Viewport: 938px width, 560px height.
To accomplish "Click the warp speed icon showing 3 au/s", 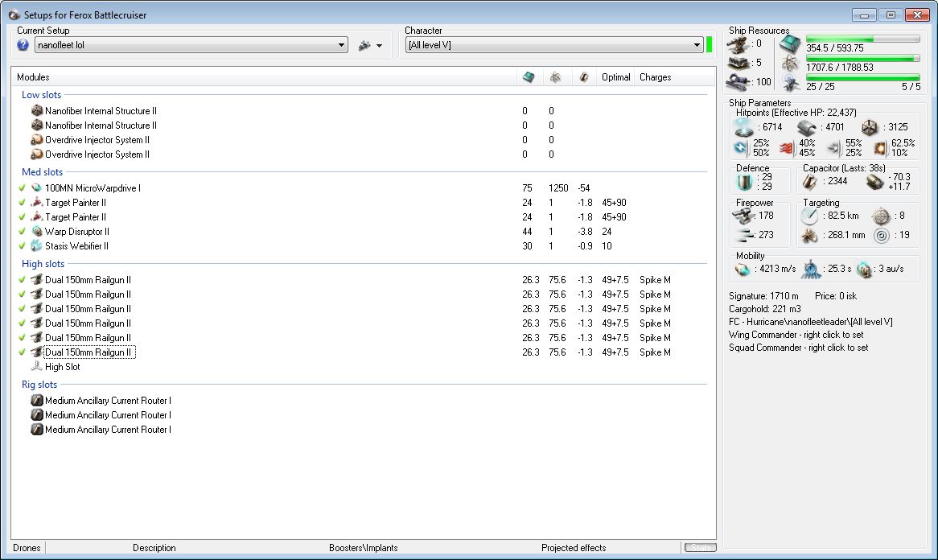I will coord(865,270).
